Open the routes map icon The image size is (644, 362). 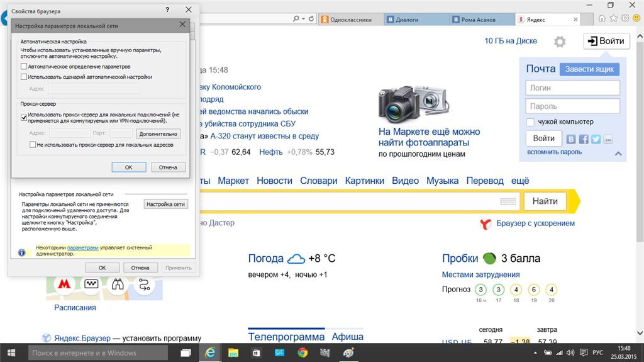[145, 284]
